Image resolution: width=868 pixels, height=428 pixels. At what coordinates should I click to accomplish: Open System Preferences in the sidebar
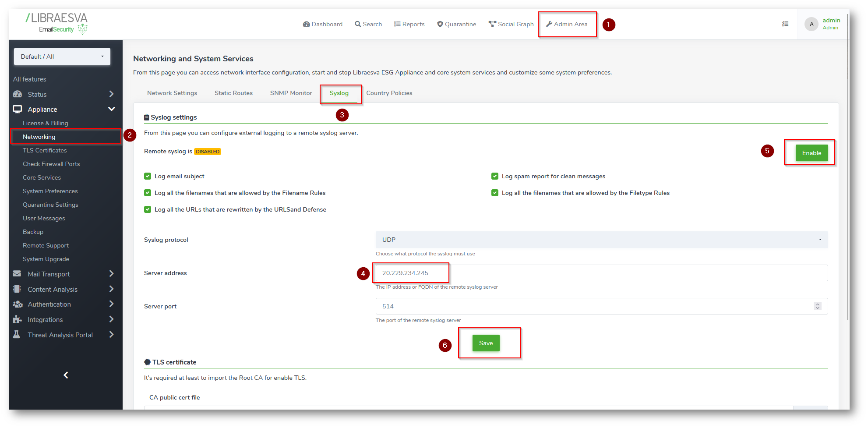coord(50,191)
